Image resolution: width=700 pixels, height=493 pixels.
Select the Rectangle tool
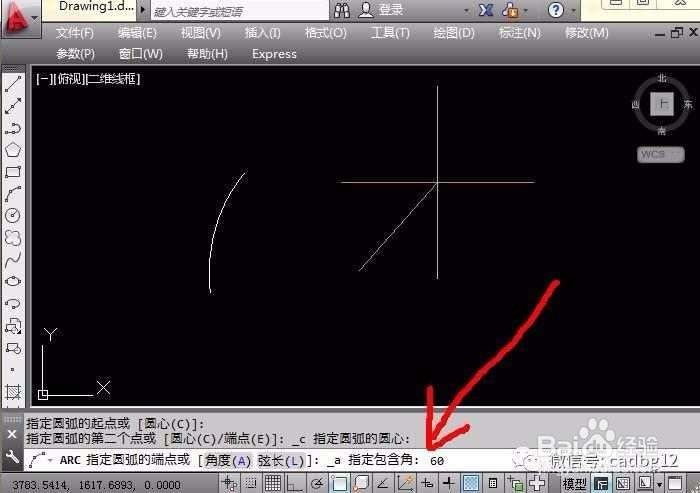(13, 172)
